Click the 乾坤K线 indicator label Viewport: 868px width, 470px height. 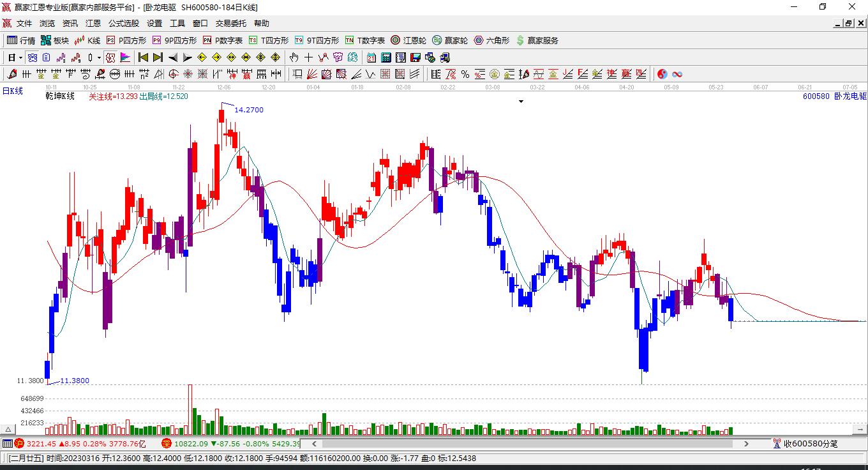pos(60,96)
